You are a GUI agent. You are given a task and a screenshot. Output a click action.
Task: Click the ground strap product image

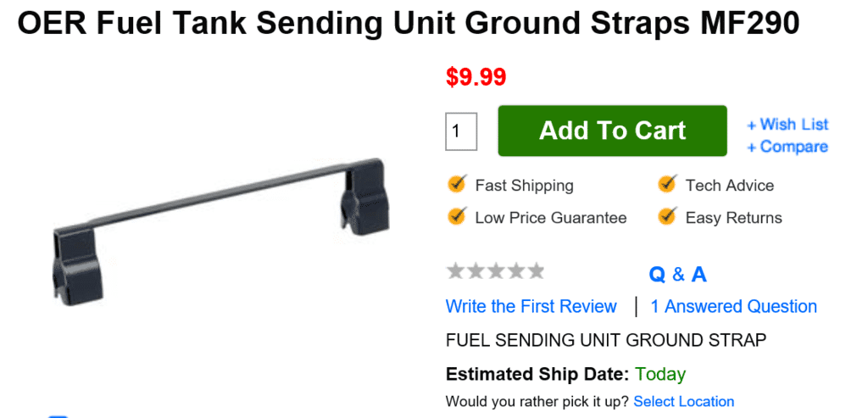coord(217,224)
